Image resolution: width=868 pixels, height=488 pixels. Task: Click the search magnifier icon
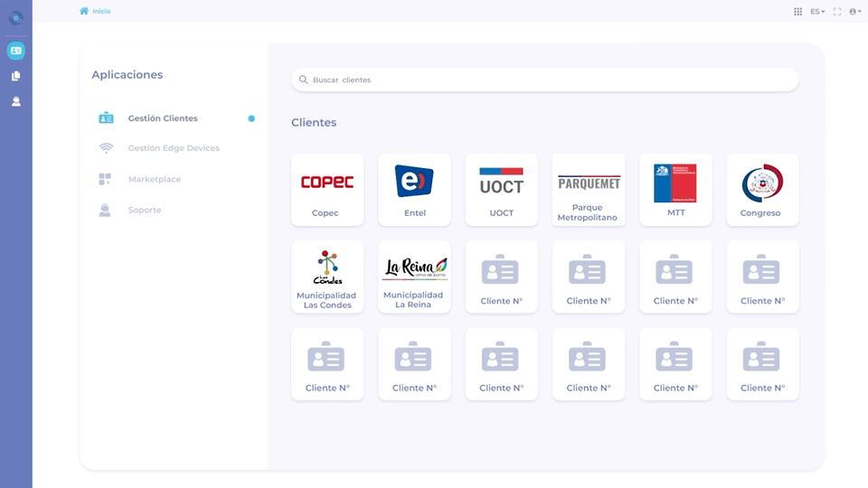[x=304, y=80]
